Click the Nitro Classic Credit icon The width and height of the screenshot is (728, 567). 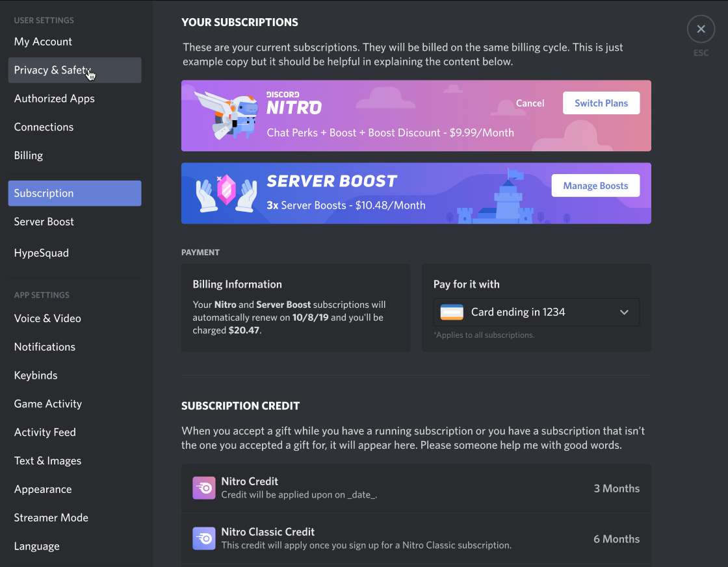[x=203, y=538]
